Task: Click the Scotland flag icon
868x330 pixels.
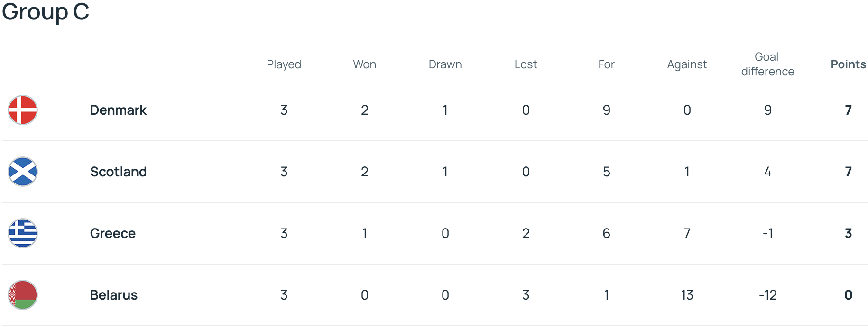Action: [x=23, y=172]
